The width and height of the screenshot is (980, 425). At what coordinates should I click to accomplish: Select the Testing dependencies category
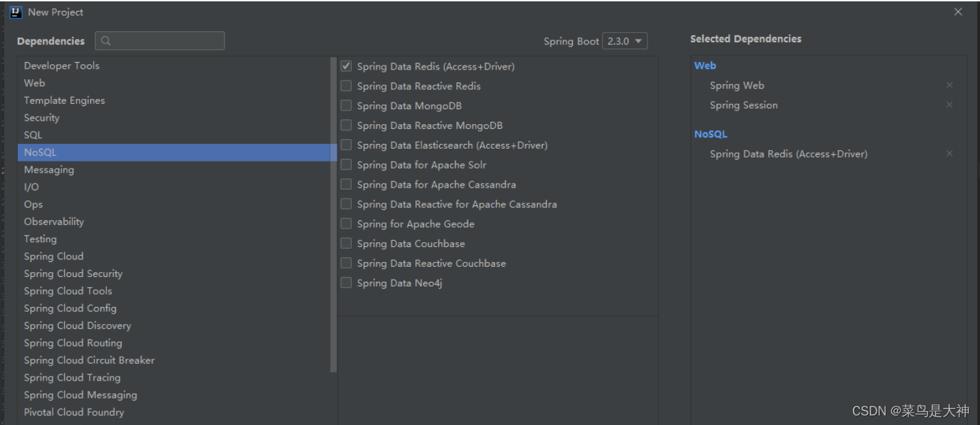tap(40, 239)
